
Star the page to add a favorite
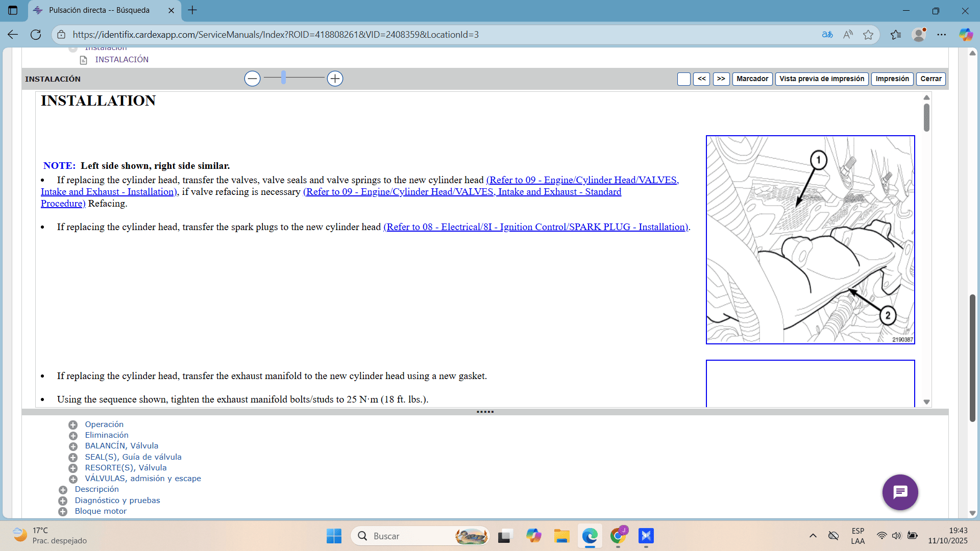(x=868, y=34)
